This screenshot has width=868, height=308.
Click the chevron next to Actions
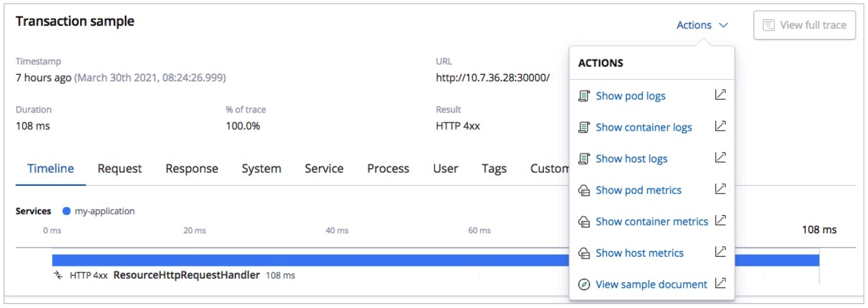pos(724,25)
